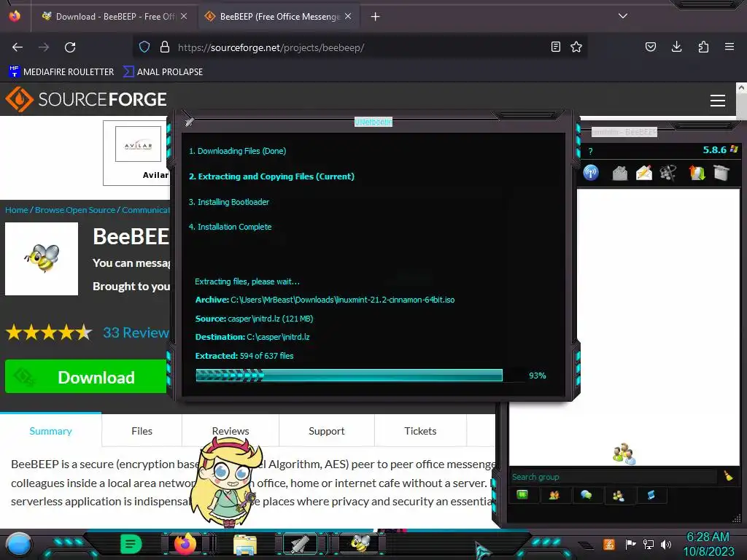Screen dimensions: 747x560
Task: Go back in Firefox
Action: (x=18, y=47)
